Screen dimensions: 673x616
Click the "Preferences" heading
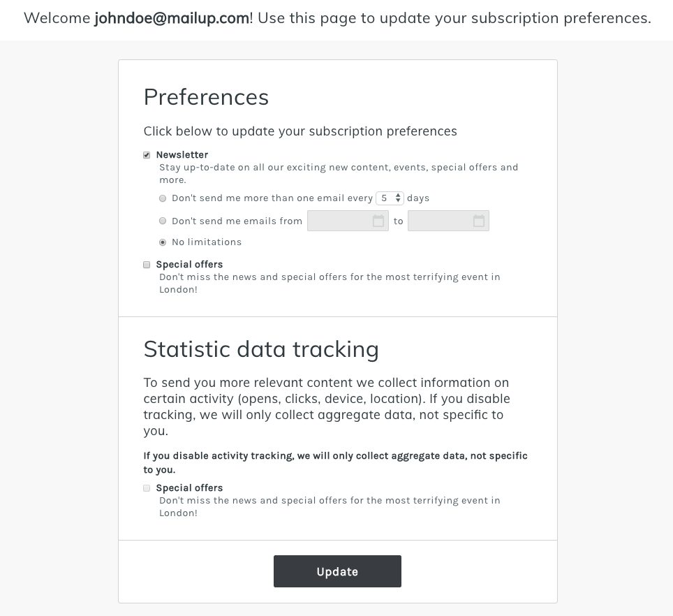(x=206, y=97)
